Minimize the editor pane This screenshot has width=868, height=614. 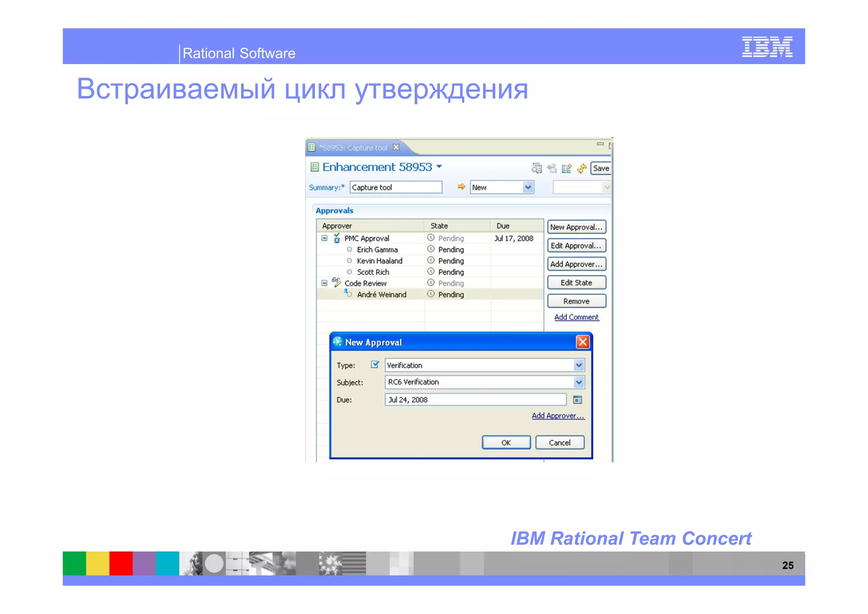pos(600,144)
